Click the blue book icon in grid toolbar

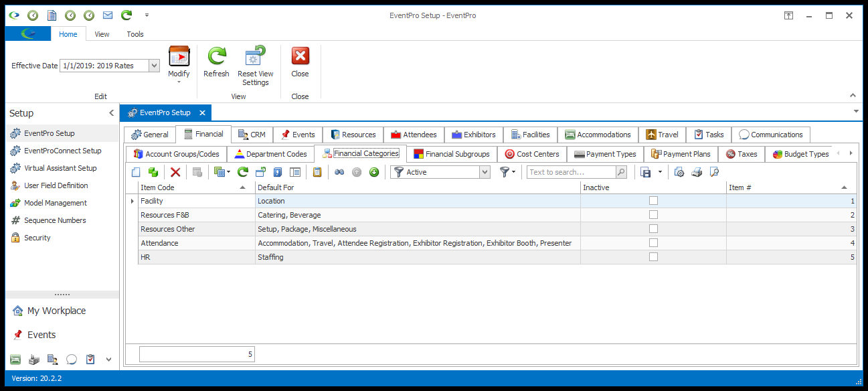pos(278,172)
